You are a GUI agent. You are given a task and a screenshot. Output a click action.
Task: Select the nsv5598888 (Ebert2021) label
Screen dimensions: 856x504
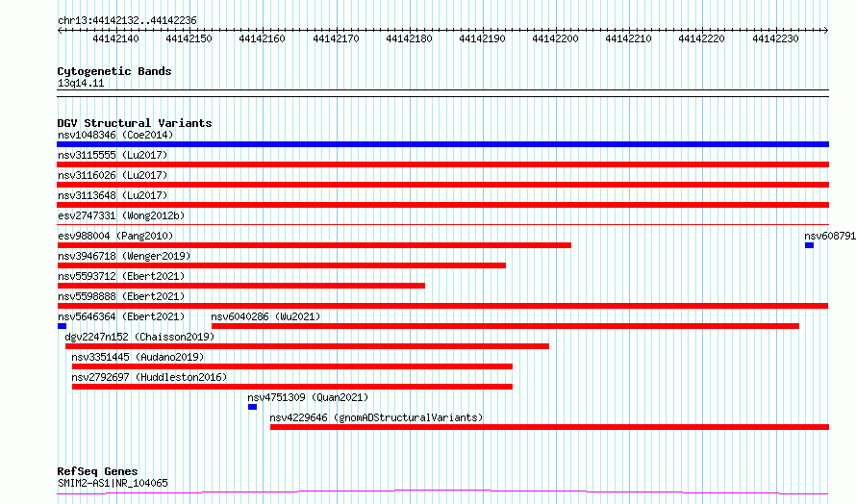[121, 296]
